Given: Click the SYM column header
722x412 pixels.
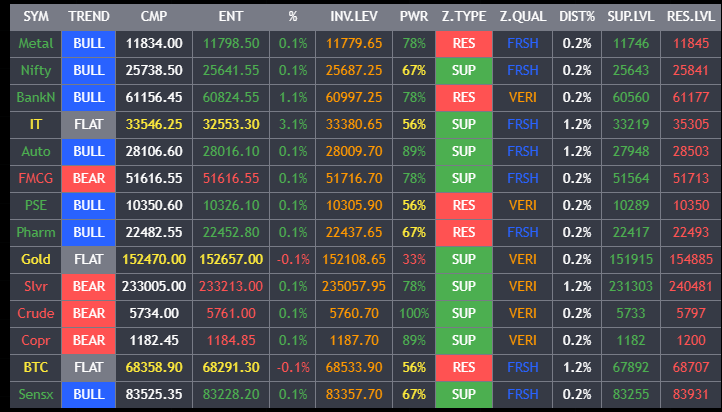Looking at the screenshot, I should click(x=36, y=16).
